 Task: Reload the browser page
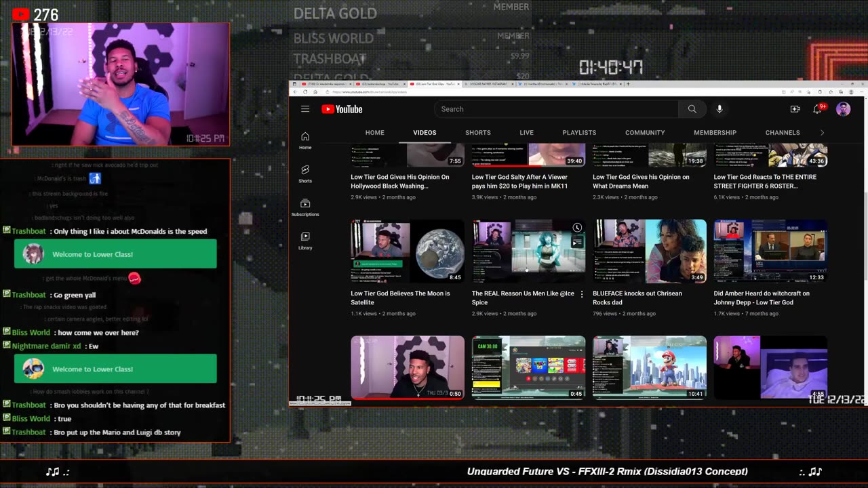coord(305,91)
